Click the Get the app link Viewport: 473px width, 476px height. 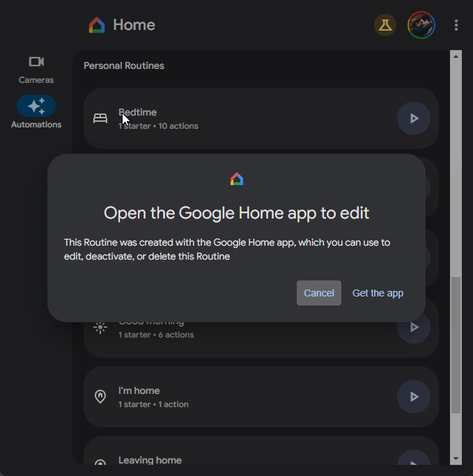pos(378,293)
